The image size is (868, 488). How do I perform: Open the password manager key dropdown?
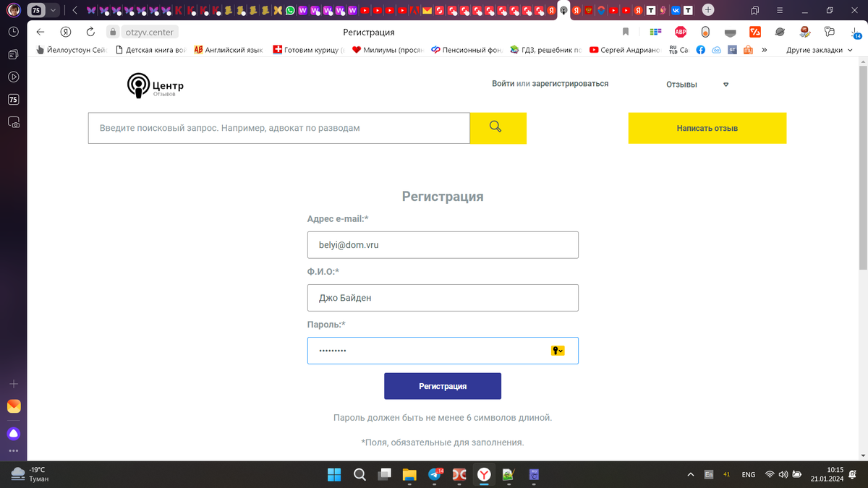tap(558, 351)
